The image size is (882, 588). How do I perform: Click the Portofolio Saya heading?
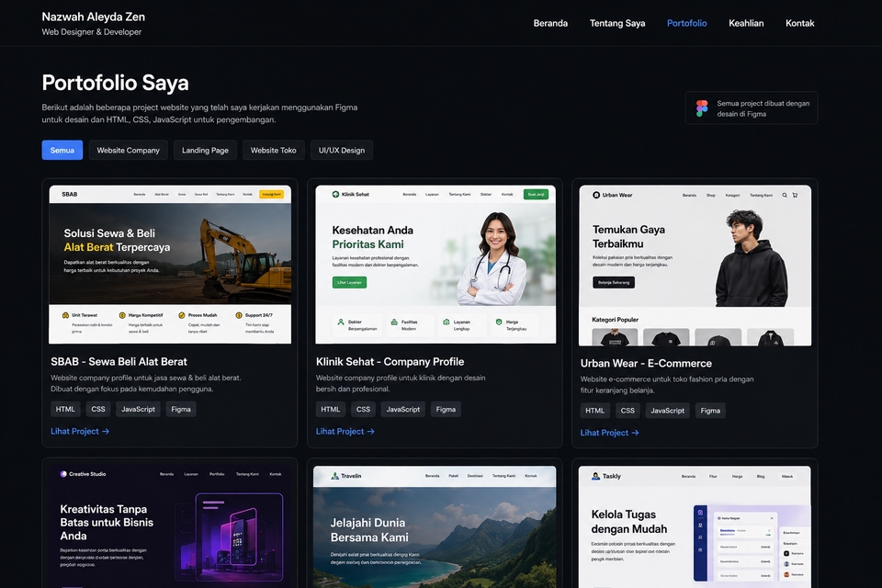click(x=116, y=83)
